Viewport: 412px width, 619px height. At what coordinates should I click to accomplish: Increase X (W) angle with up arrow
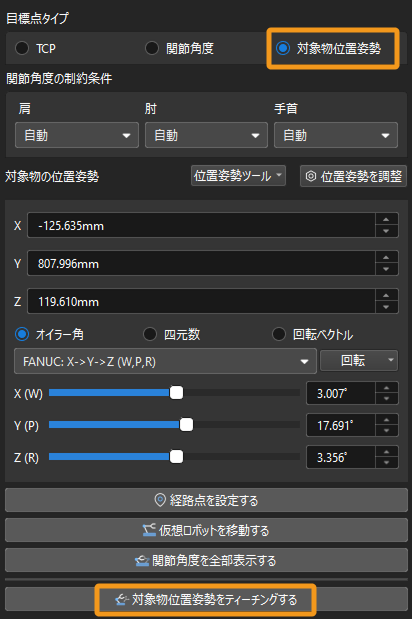pos(386,388)
